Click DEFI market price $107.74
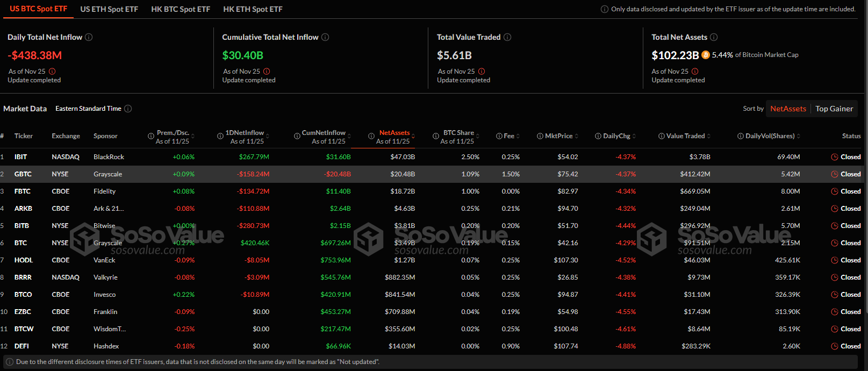868x371 pixels. coord(566,346)
